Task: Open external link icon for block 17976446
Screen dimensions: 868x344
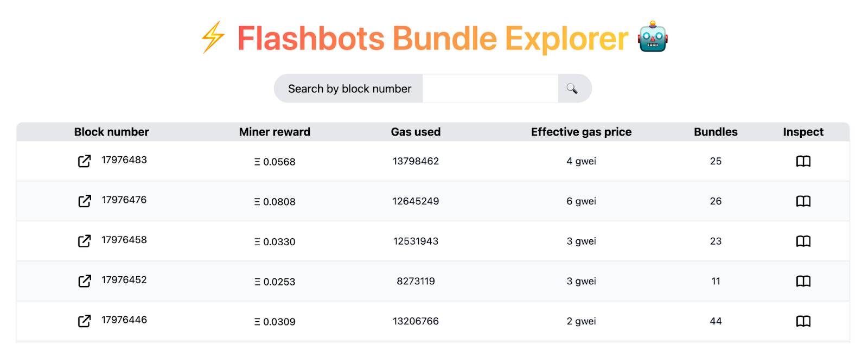Action: point(85,321)
